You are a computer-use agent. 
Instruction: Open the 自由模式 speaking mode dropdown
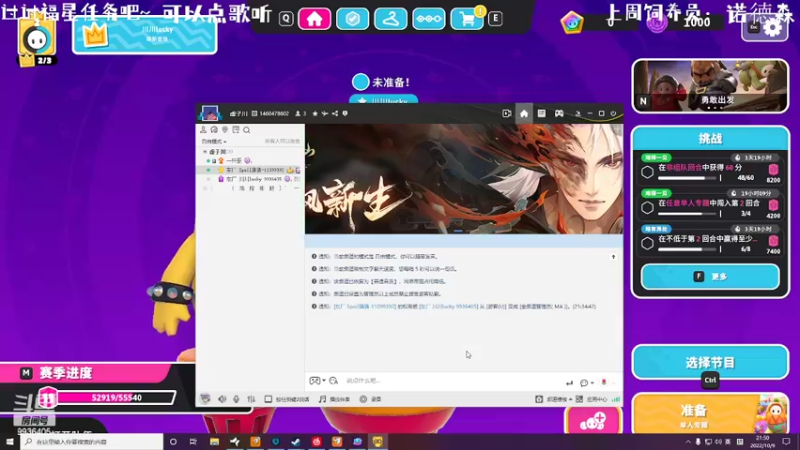tap(214, 141)
